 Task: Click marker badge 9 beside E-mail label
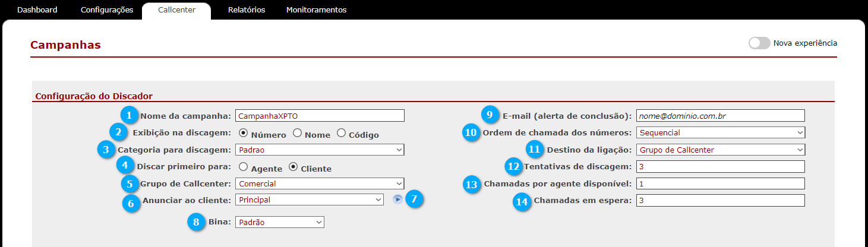click(490, 115)
